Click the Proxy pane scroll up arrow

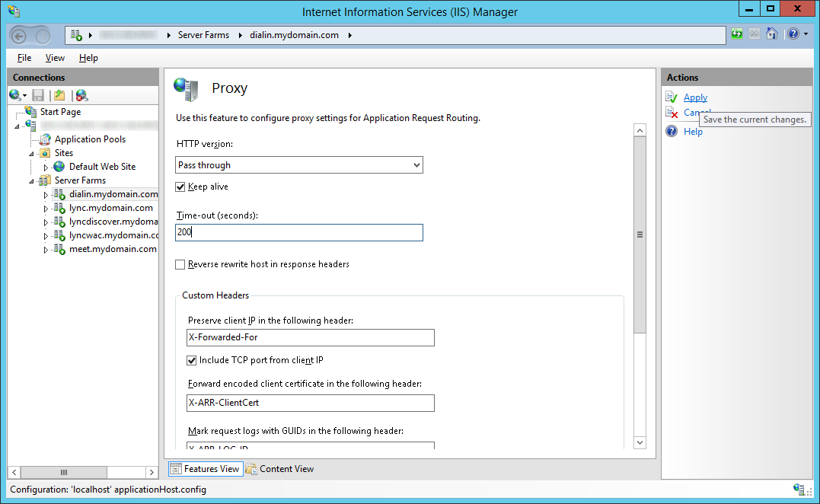[x=640, y=130]
